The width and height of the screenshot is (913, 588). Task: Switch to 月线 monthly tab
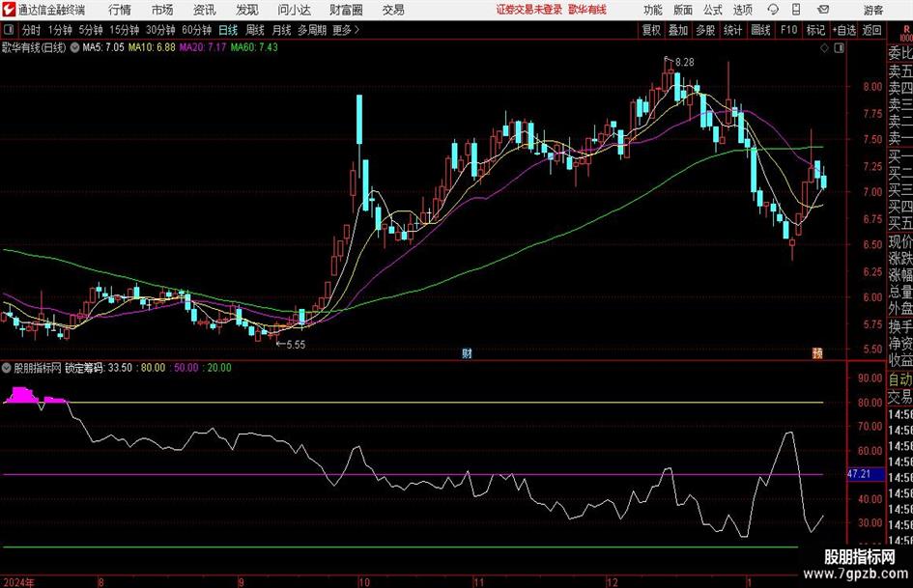pyautogui.click(x=282, y=30)
